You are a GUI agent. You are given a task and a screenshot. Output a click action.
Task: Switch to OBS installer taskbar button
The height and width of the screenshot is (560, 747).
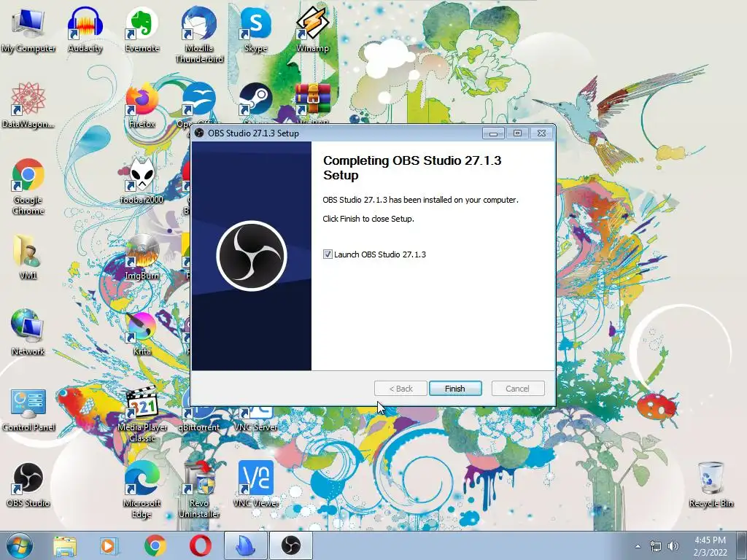click(291, 545)
